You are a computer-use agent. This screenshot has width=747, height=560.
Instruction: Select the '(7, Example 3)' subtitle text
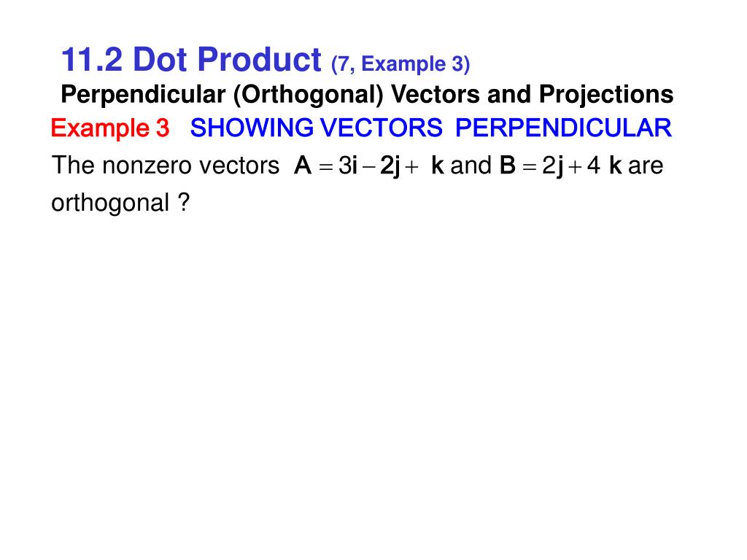click(x=400, y=64)
